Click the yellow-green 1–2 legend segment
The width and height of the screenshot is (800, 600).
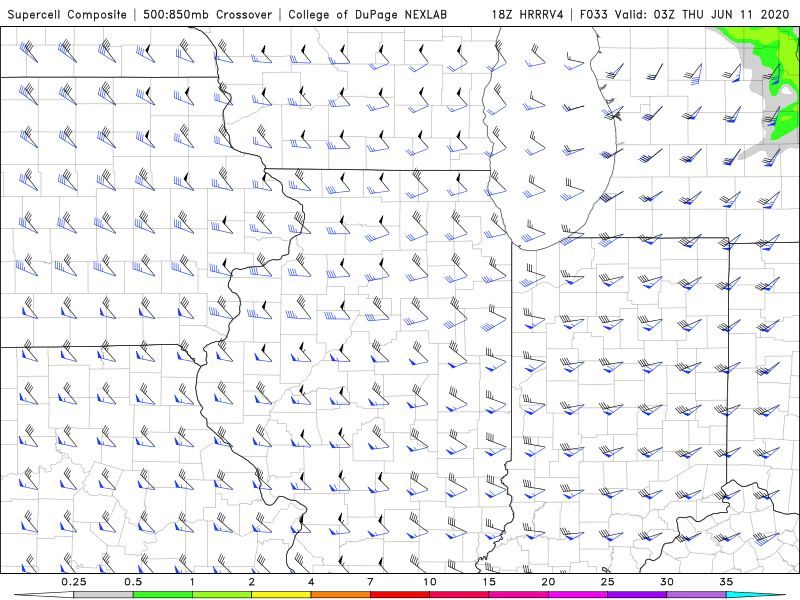click(222, 595)
